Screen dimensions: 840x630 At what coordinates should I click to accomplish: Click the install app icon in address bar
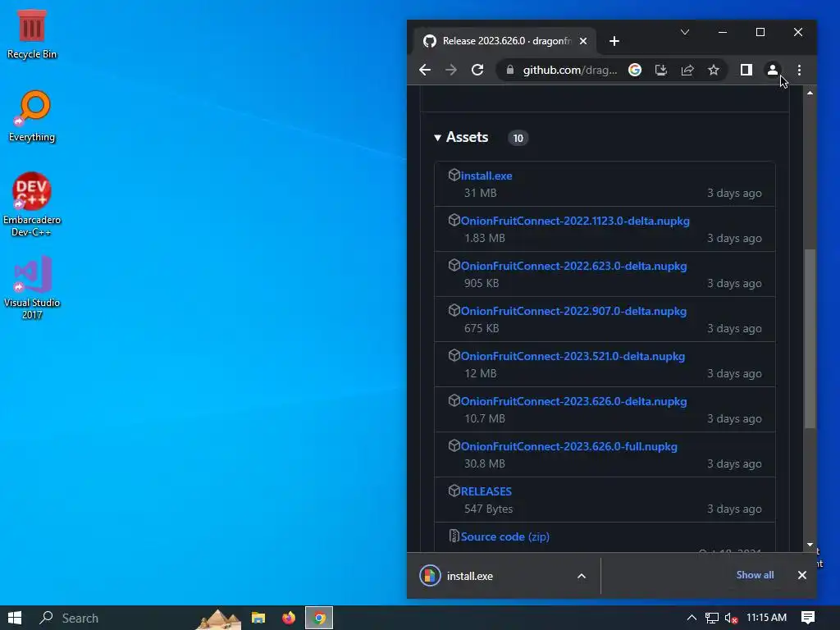click(x=661, y=71)
